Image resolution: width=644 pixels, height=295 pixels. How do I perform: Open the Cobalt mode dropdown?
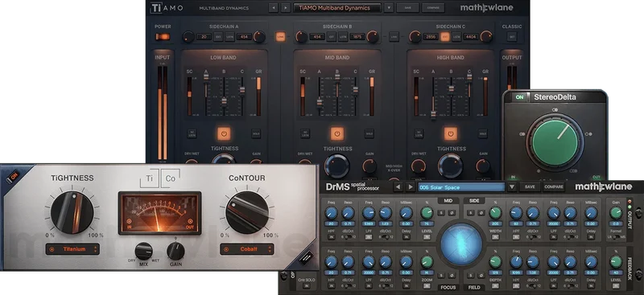click(247, 248)
